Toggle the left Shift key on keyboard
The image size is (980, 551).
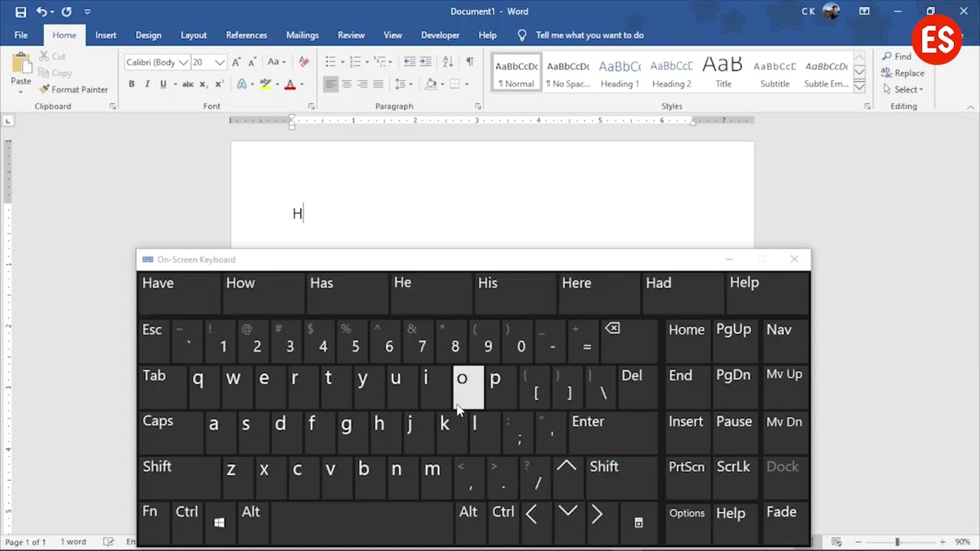pyautogui.click(x=179, y=478)
